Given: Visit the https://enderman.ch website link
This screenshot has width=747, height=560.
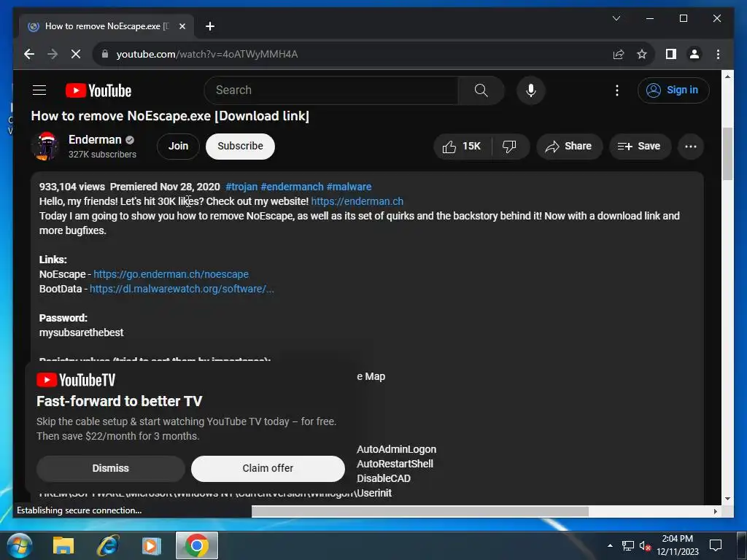Looking at the screenshot, I should (x=357, y=201).
